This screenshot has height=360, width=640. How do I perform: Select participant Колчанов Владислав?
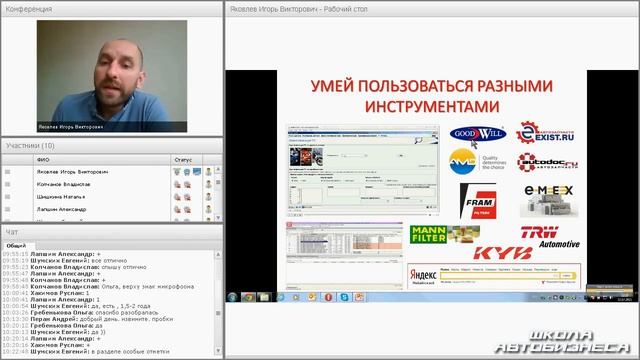pyautogui.click(x=63, y=184)
